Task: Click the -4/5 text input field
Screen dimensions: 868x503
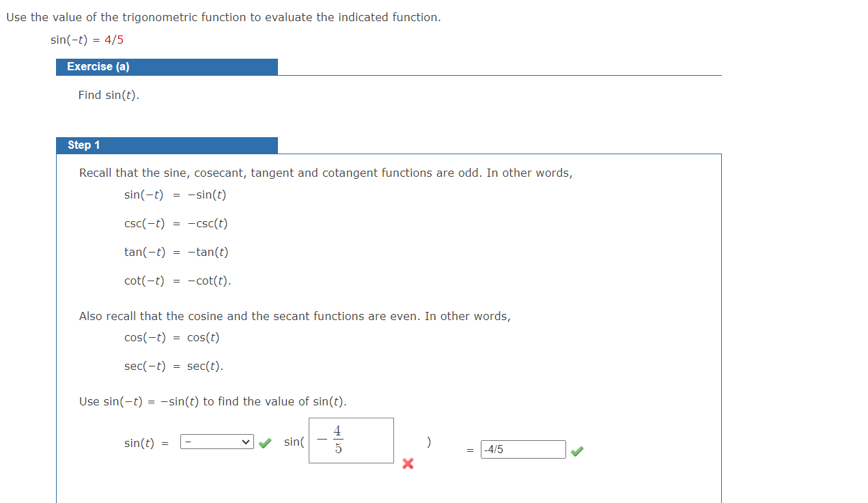Action: pyautogui.click(x=523, y=449)
